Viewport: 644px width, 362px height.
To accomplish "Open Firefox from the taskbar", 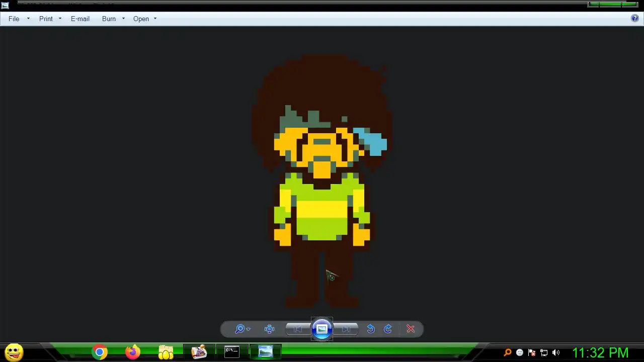I will point(133,352).
